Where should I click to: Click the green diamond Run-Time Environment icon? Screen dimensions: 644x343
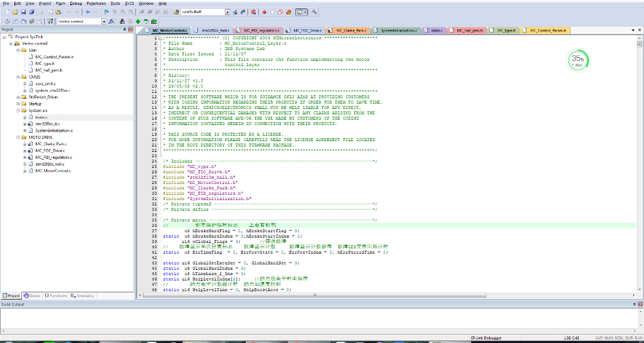[x=138, y=21]
